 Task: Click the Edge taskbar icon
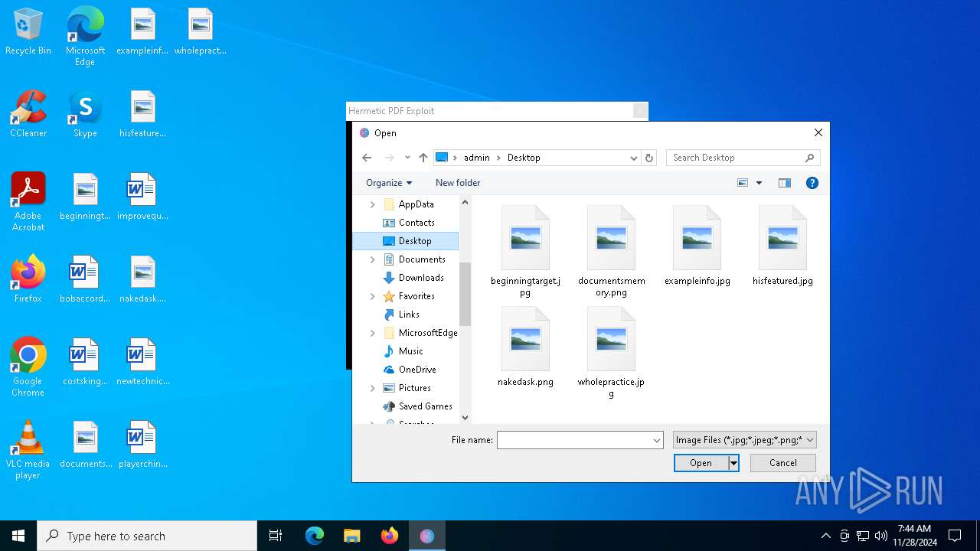(315, 536)
